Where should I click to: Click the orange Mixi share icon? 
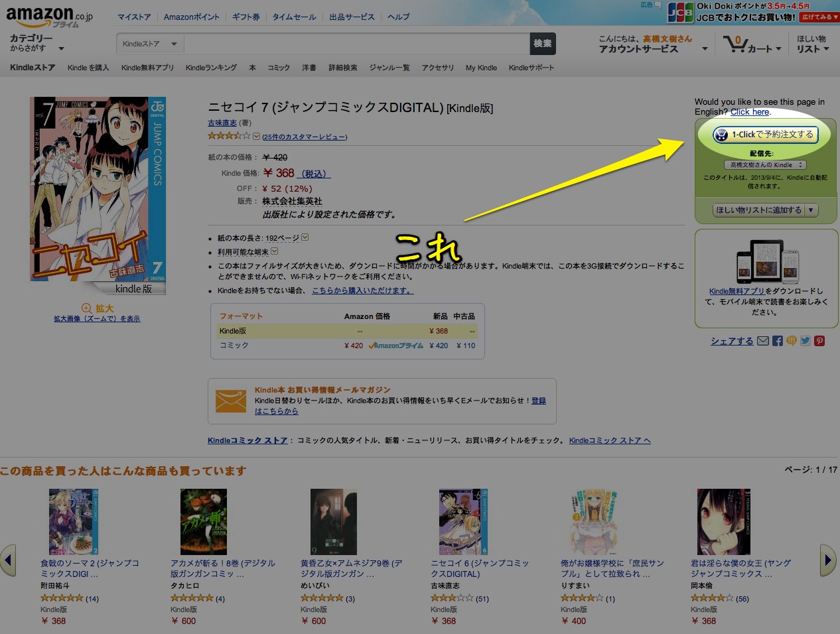click(x=792, y=341)
